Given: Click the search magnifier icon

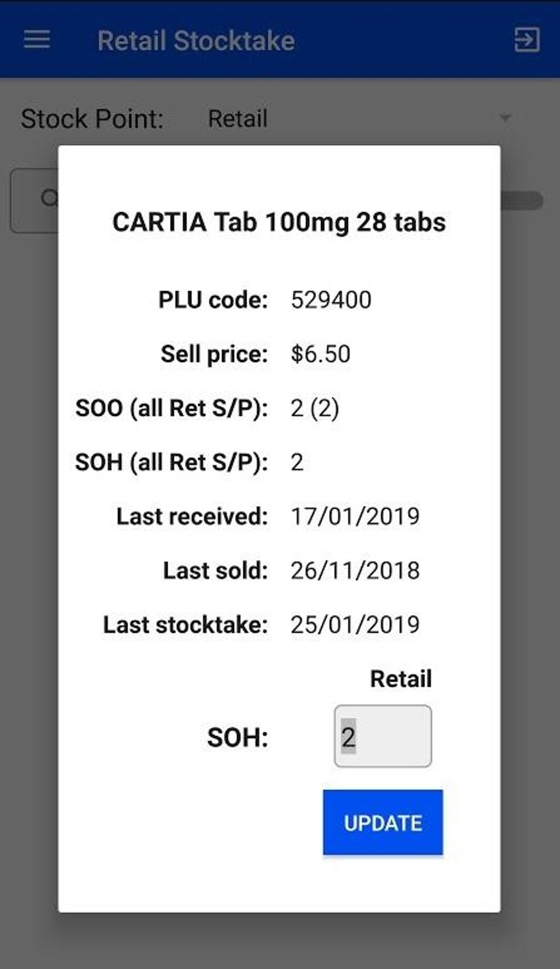Looking at the screenshot, I should 49,198.
